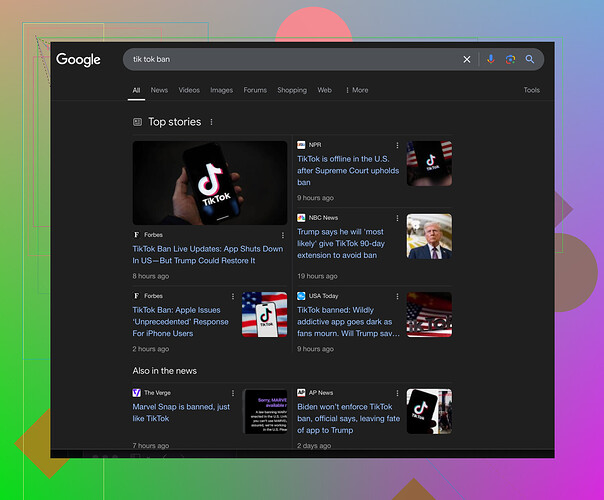
Task: Switch to the News tab
Action: click(159, 90)
